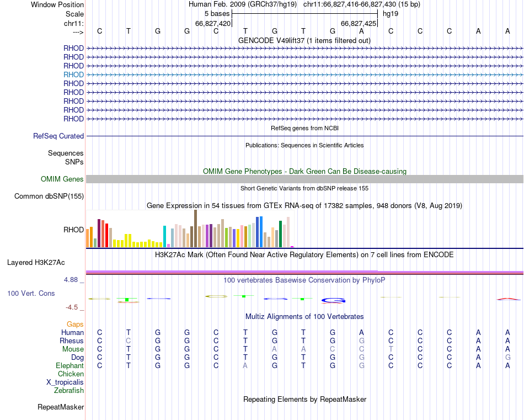Click the OMIM Gene Phenotypes green title
The width and height of the screenshot is (524, 420).
tap(305, 171)
